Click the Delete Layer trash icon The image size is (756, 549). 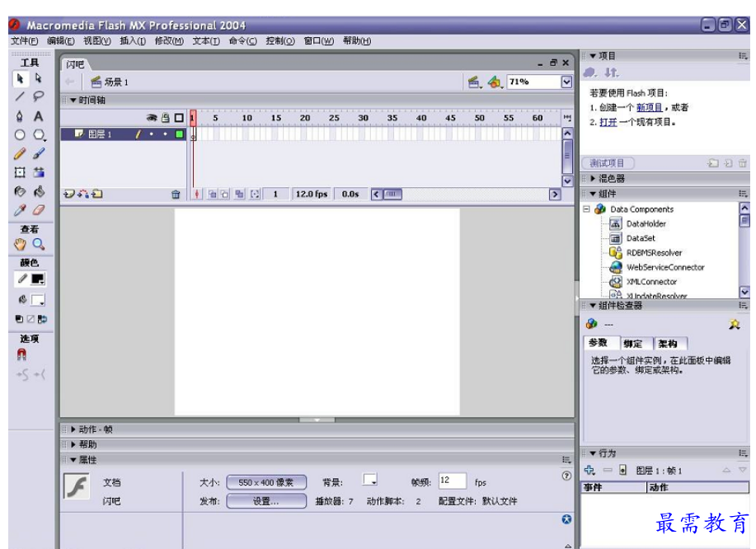coord(176,195)
